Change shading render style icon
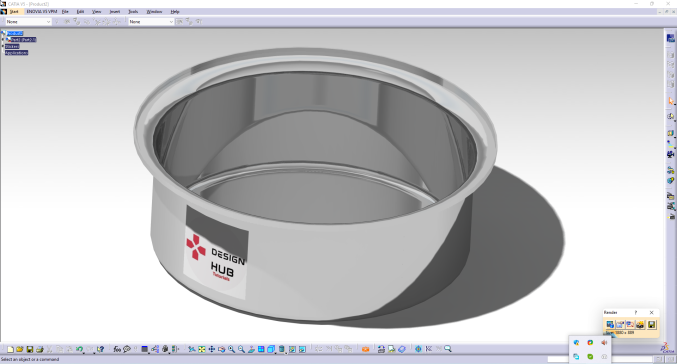677x364 pixels. click(282, 349)
